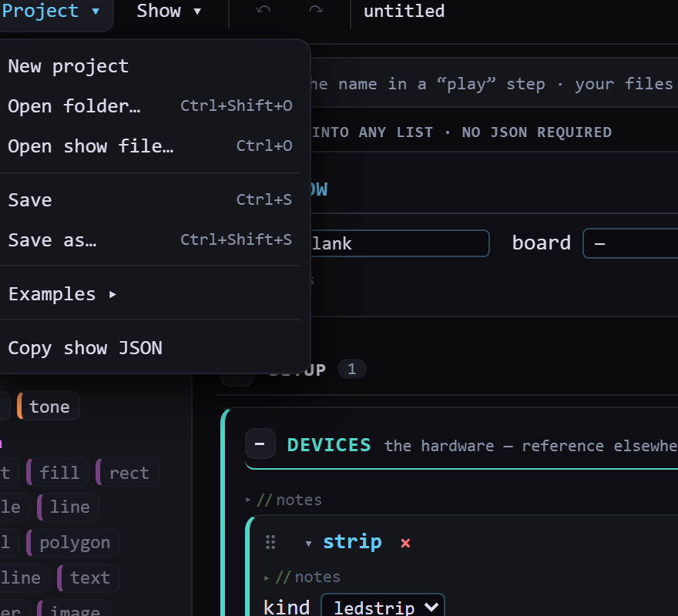Grab the strip device drag handle

[270, 542]
